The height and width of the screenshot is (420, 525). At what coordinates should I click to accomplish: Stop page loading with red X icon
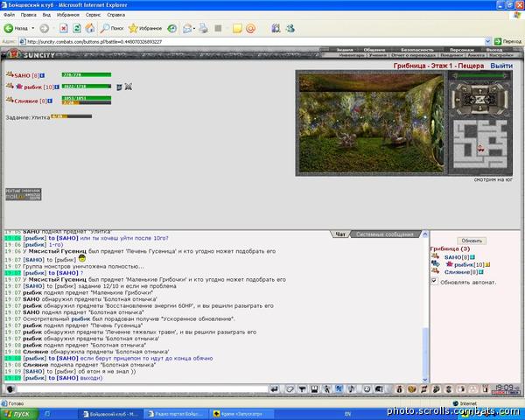point(64,29)
